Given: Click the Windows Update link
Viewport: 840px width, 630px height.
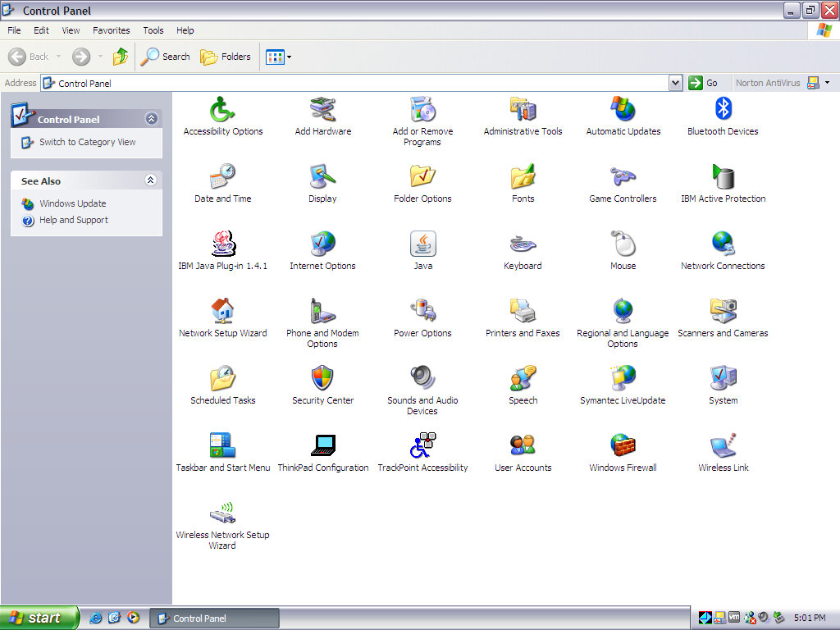Looking at the screenshot, I should (x=72, y=203).
